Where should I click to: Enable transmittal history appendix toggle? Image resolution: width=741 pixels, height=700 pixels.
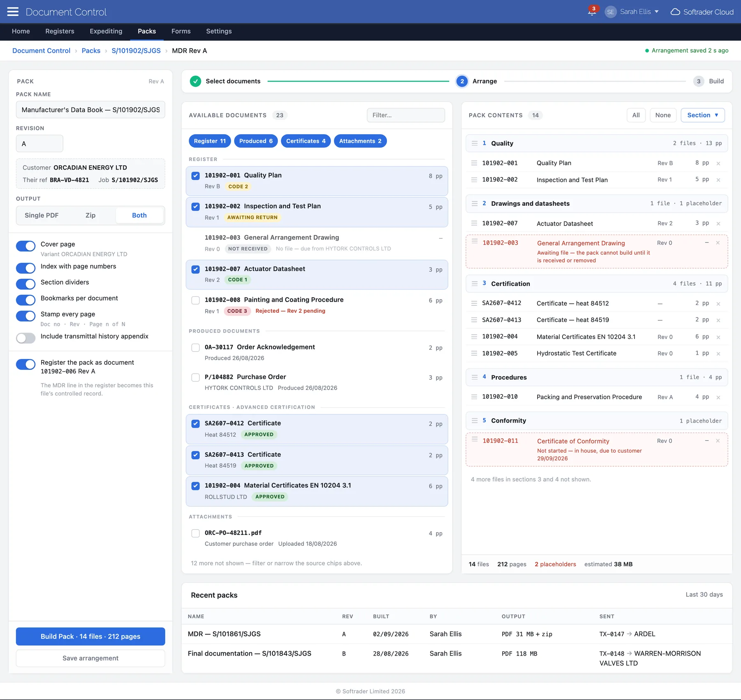tap(26, 338)
